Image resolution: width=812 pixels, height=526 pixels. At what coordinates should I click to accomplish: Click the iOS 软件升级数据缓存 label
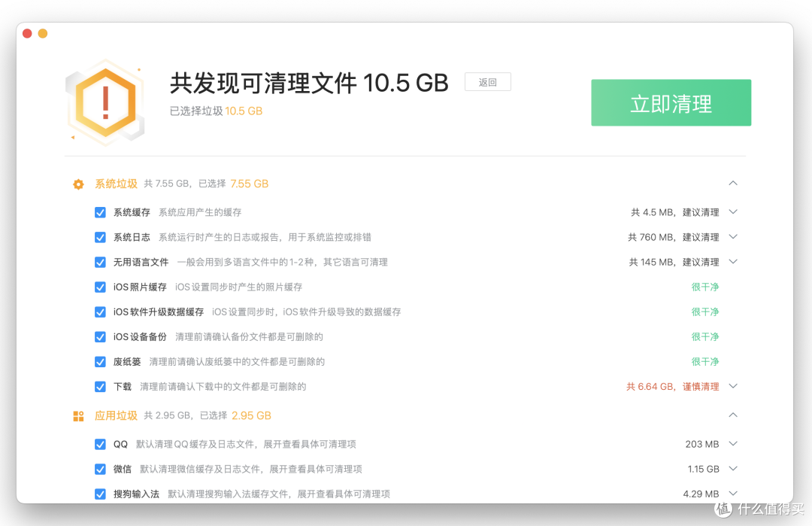(159, 312)
